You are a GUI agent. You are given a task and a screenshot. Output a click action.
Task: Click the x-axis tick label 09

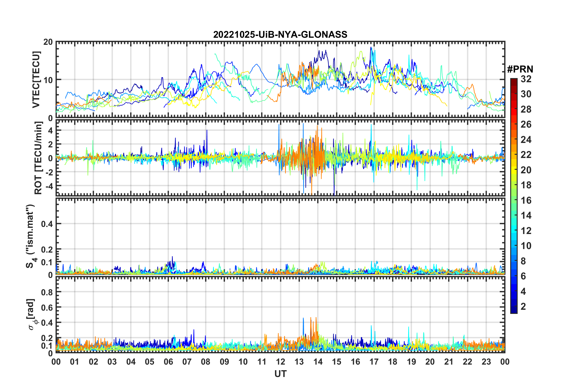tap(224, 362)
